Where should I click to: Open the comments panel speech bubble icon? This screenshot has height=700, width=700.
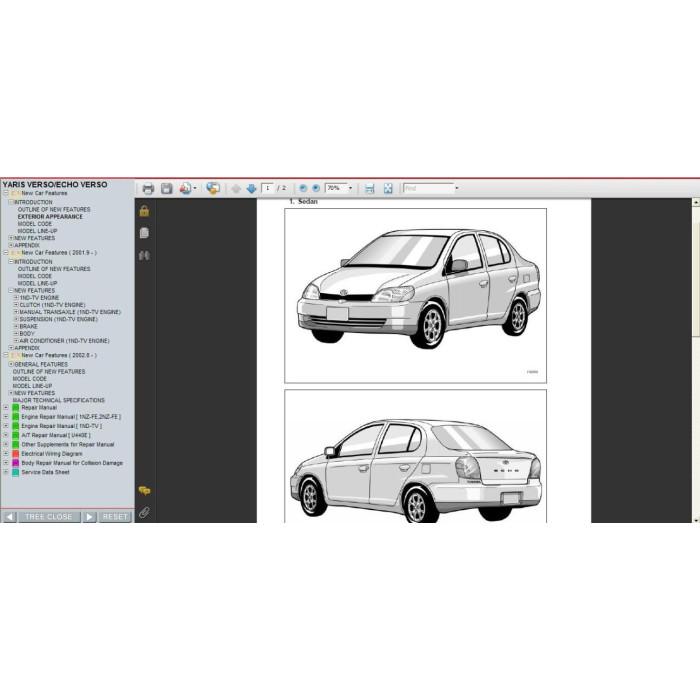click(144, 491)
